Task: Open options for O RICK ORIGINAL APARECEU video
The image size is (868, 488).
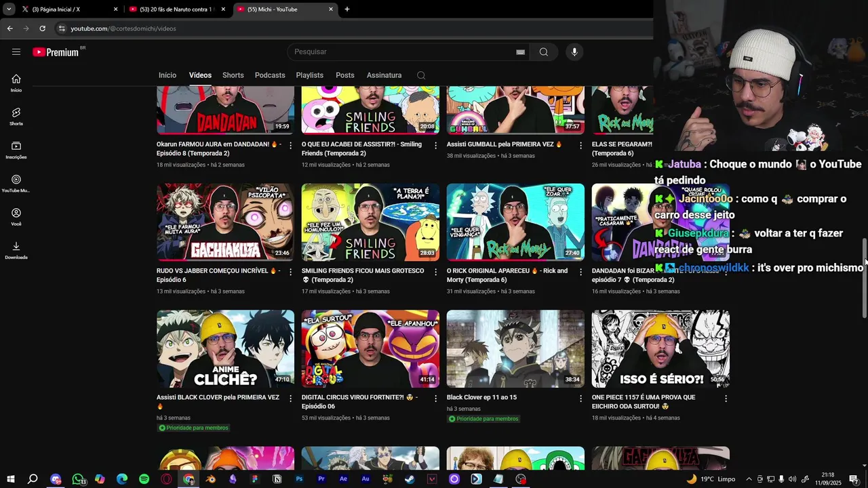Action: (x=580, y=272)
